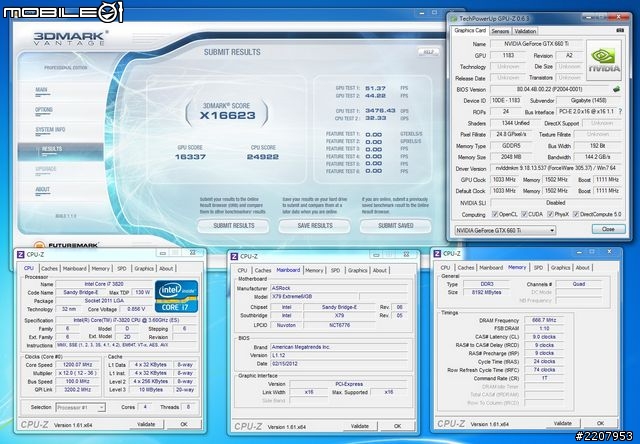Click the NVIDIA logo in GPU-Z
640x444 pixels.
(604, 60)
